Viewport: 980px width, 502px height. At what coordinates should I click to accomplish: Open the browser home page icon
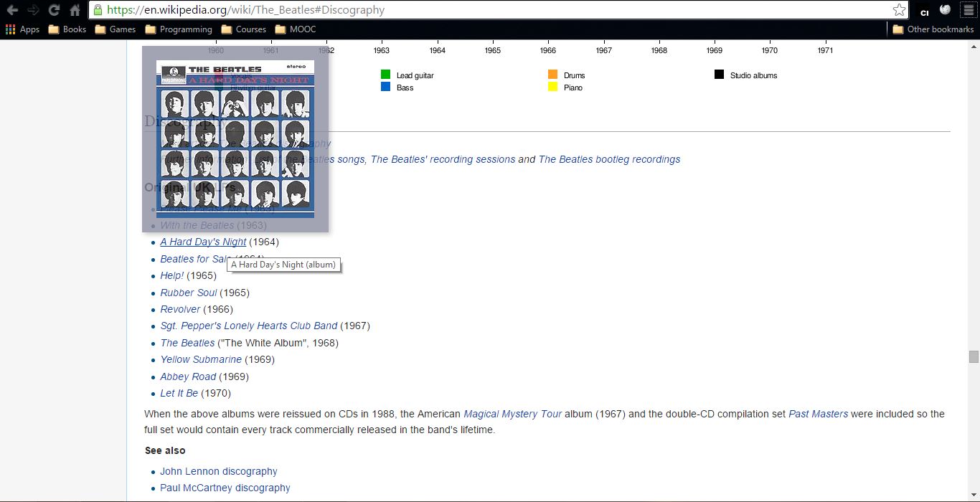pos(75,10)
